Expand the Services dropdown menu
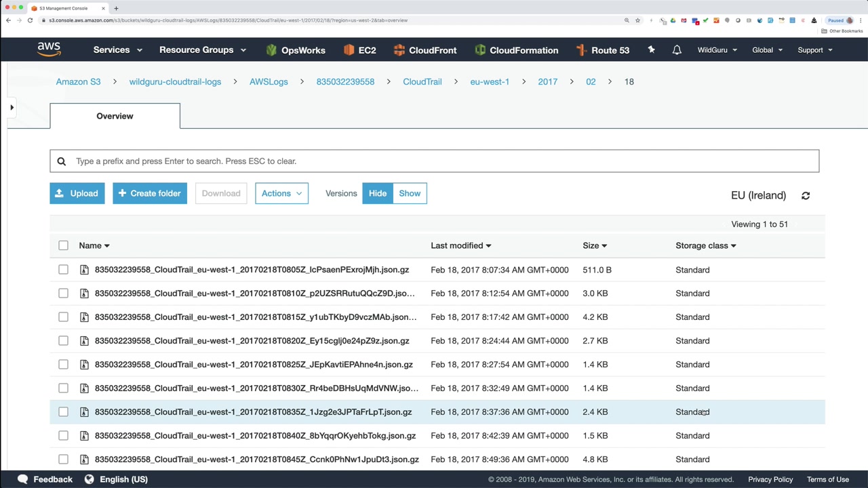The image size is (868, 488). tap(117, 50)
